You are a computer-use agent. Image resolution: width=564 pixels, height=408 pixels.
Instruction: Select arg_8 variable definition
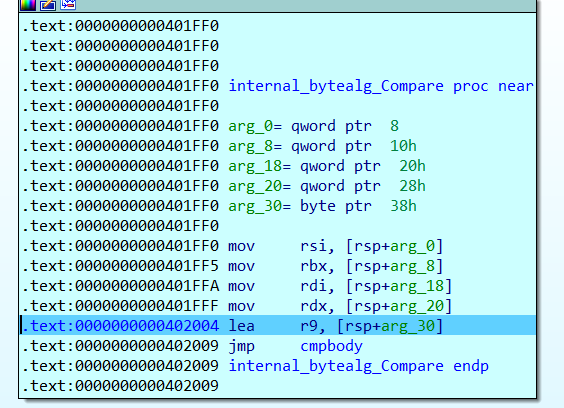322,146
